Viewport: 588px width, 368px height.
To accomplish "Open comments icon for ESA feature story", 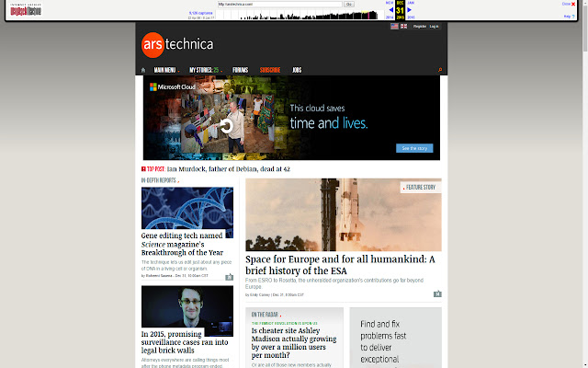I will point(437,293).
